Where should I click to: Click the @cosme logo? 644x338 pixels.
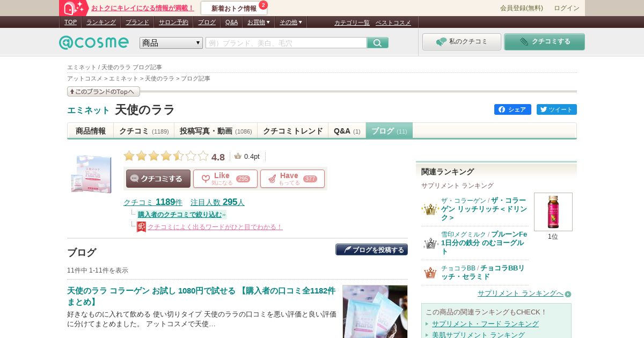[94, 42]
